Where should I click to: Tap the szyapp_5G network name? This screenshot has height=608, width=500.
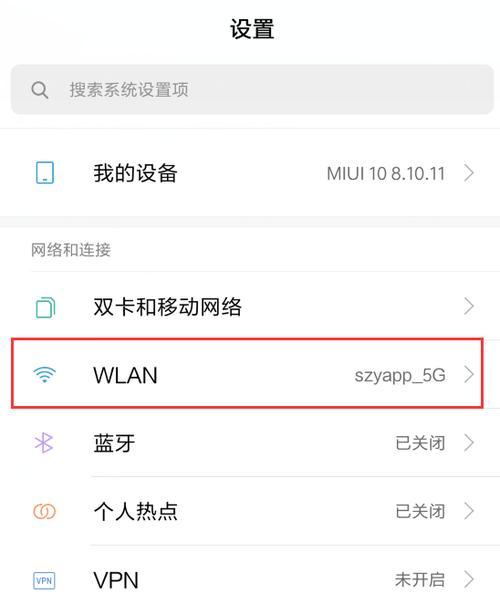(x=400, y=375)
